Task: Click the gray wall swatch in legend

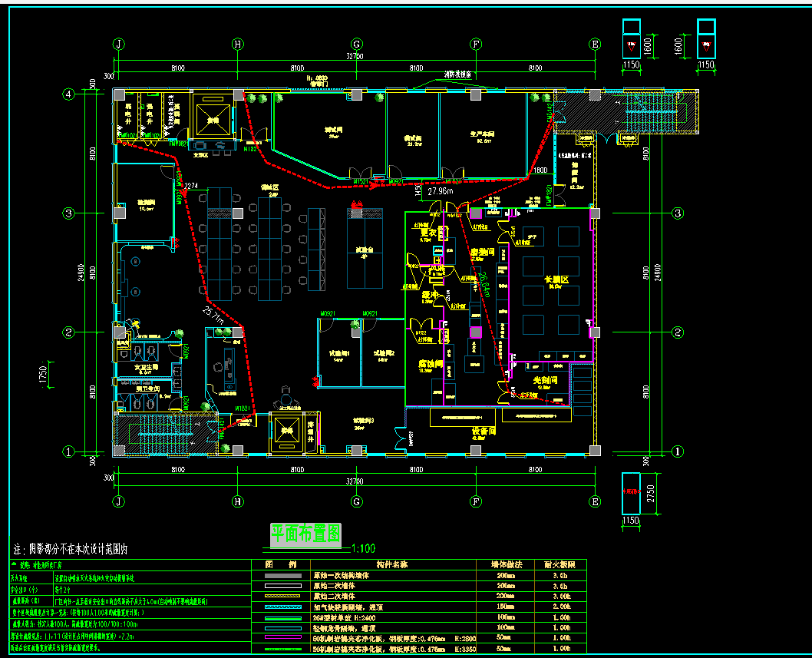Action: coord(279,574)
